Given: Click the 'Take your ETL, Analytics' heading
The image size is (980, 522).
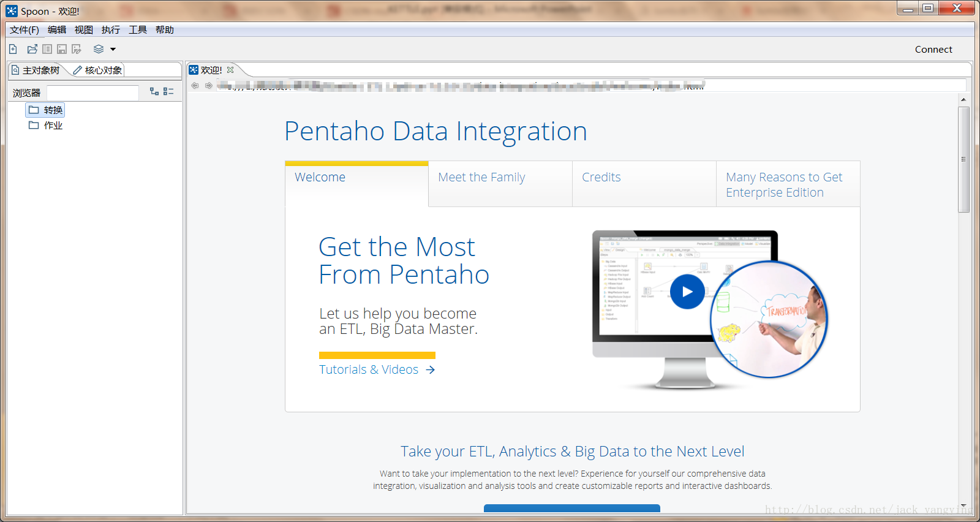Looking at the screenshot, I should (x=572, y=452).
